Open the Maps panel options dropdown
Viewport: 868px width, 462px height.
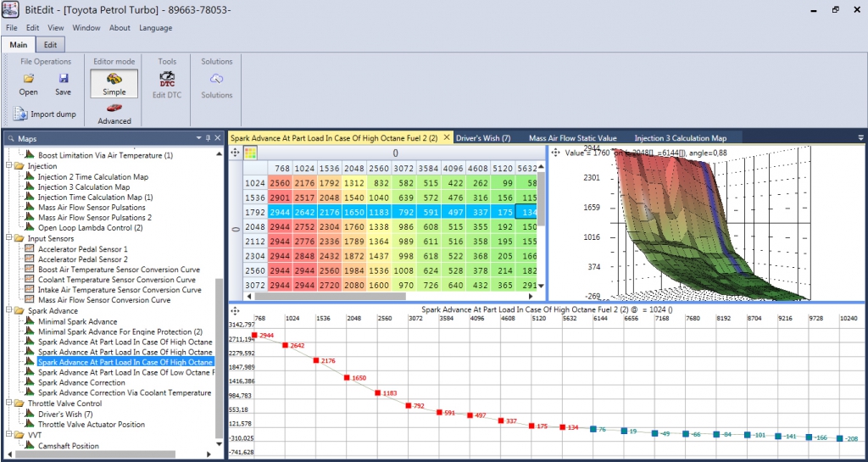[x=198, y=138]
